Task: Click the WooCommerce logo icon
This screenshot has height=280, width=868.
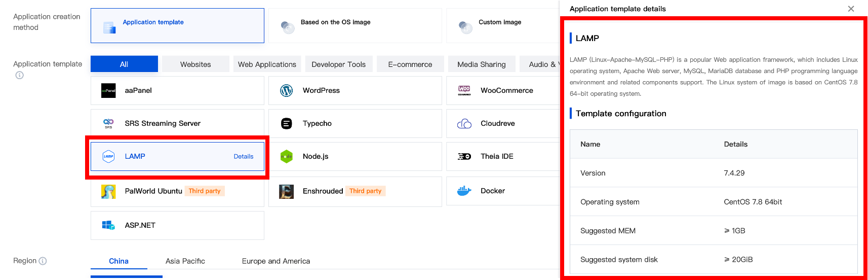Action: coord(464,90)
